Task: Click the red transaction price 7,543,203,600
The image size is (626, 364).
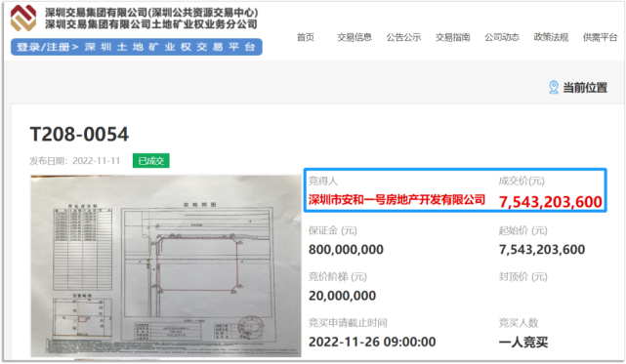Action: pos(551,202)
